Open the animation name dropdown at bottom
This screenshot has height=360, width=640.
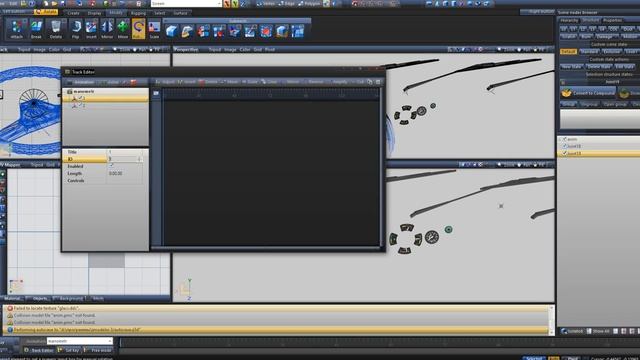[x=80, y=341]
